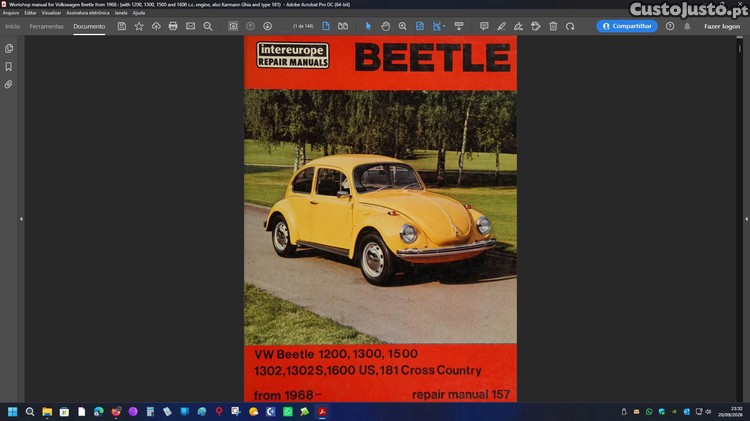
Task: Open the Find text magnifier
Action: [208, 26]
